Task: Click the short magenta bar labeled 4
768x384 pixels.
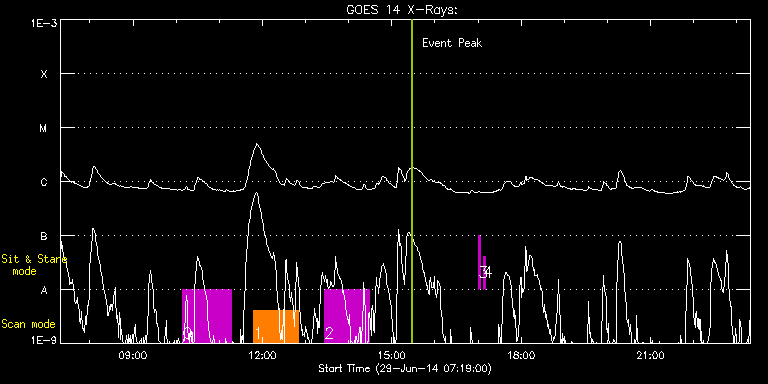Action: coord(484,273)
